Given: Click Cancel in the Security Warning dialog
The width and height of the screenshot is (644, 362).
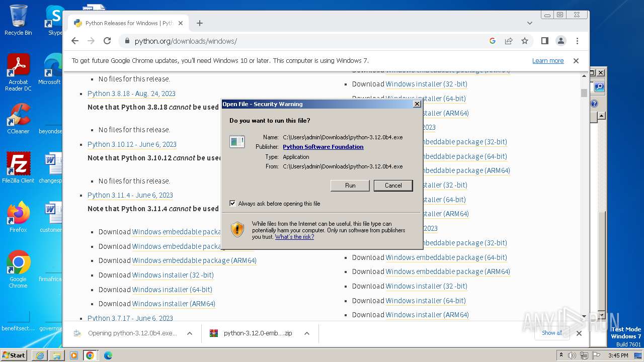Looking at the screenshot, I should (x=393, y=186).
